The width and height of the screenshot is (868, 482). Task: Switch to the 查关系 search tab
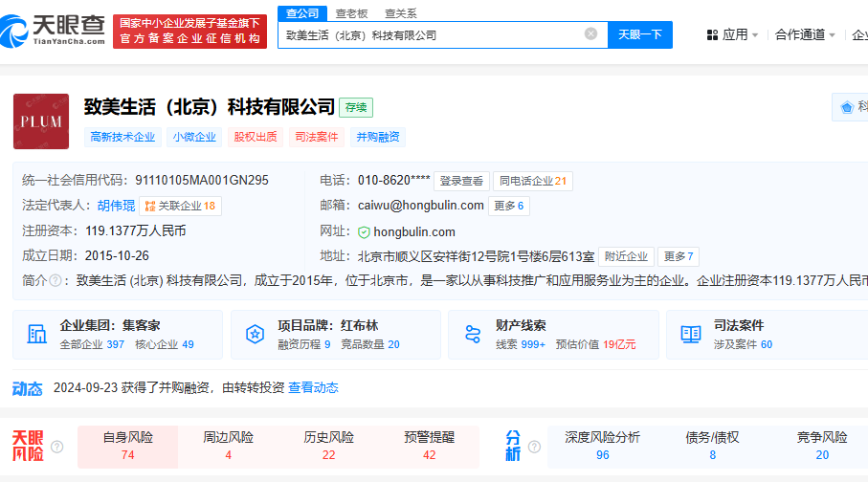(401, 13)
